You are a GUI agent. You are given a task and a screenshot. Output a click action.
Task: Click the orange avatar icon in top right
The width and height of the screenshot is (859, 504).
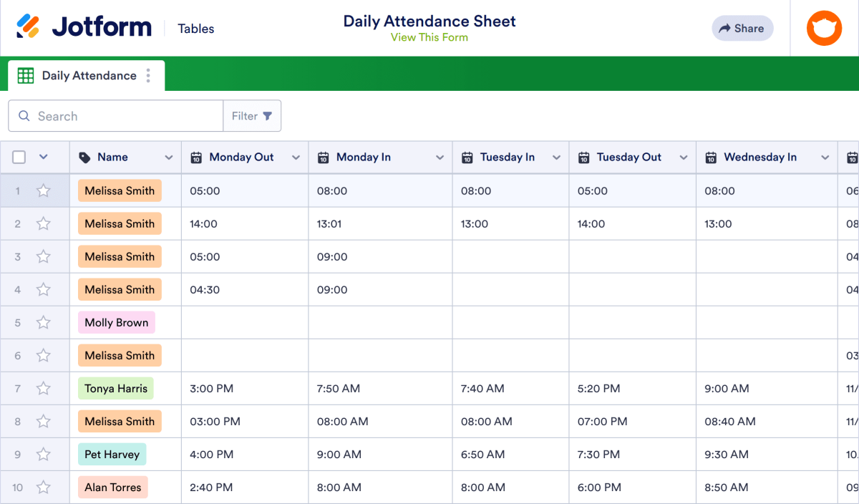[824, 28]
